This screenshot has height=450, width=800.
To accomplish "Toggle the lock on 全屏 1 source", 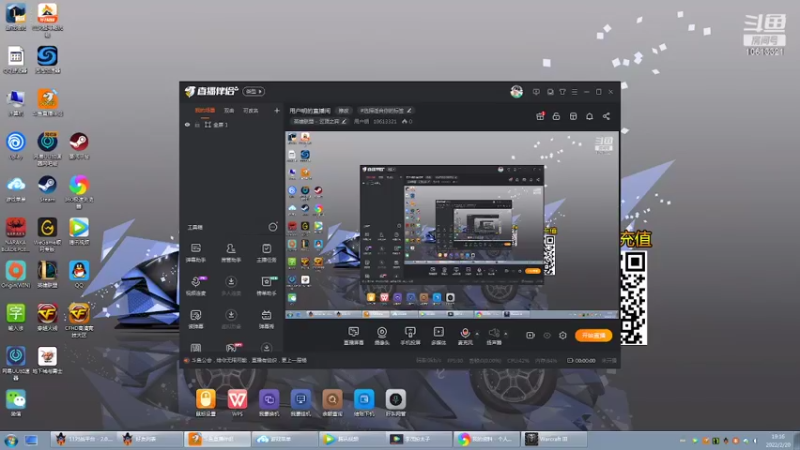I will point(197,124).
